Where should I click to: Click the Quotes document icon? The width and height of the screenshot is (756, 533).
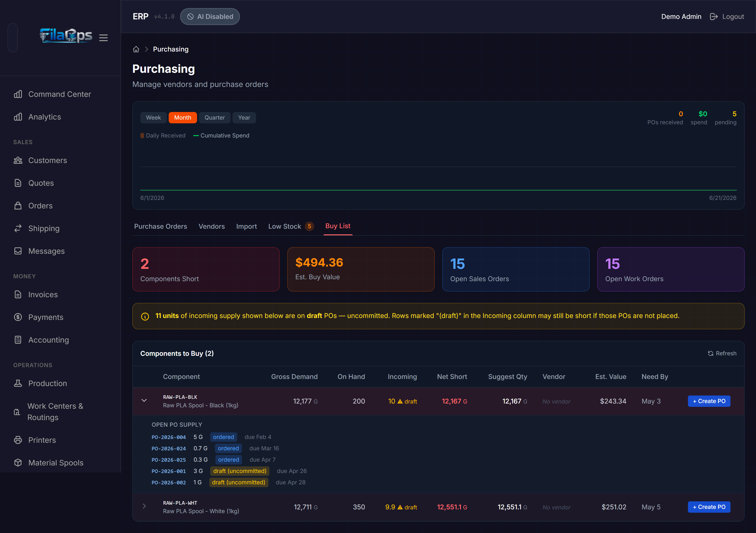tap(18, 183)
